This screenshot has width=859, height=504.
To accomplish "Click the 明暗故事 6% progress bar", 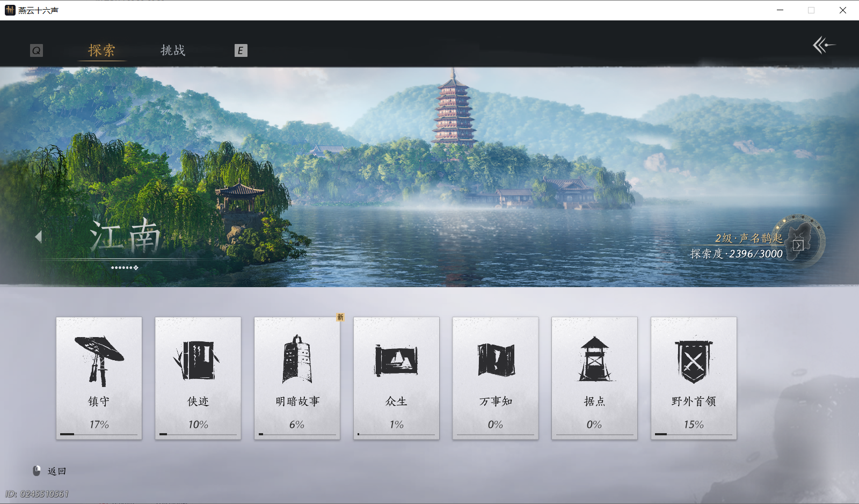I will coord(297,434).
